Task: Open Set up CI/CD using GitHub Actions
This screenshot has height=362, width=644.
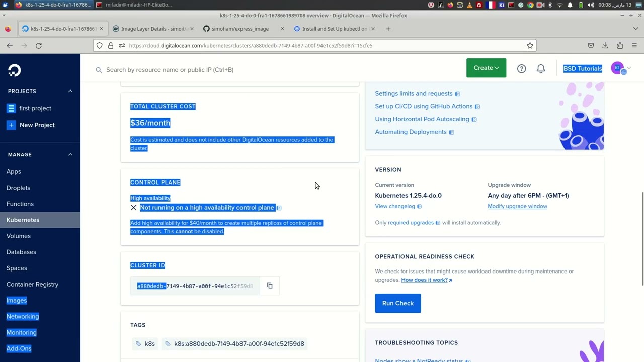Action: (424, 106)
